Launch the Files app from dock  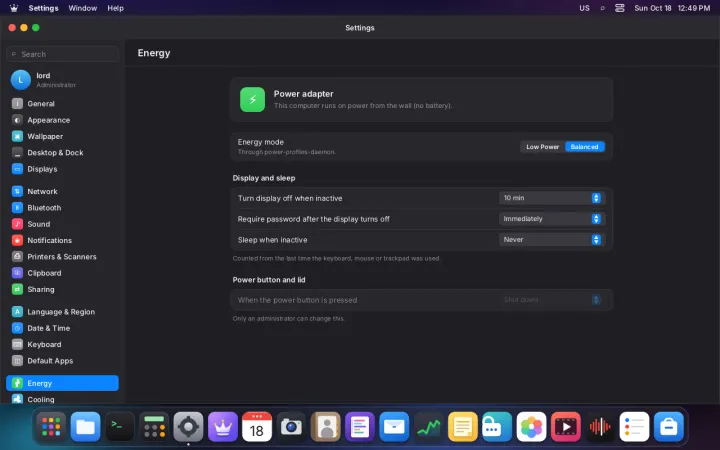click(x=85, y=427)
